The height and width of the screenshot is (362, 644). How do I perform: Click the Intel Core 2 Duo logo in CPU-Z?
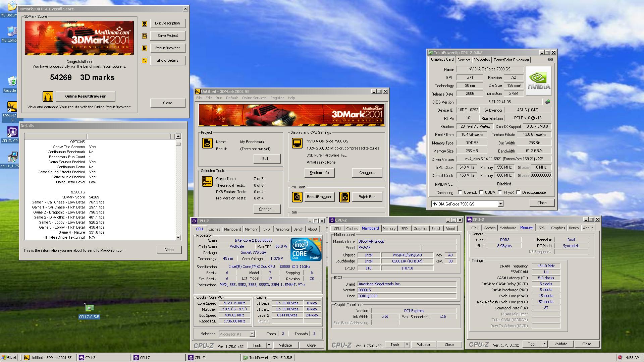pos(306,249)
